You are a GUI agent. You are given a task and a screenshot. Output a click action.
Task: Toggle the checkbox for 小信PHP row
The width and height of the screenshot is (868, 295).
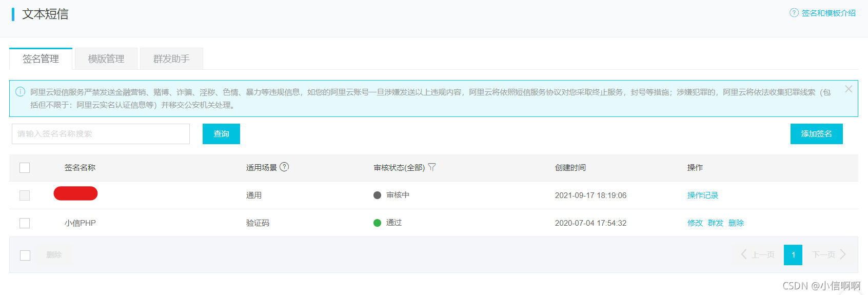coord(25,223)
